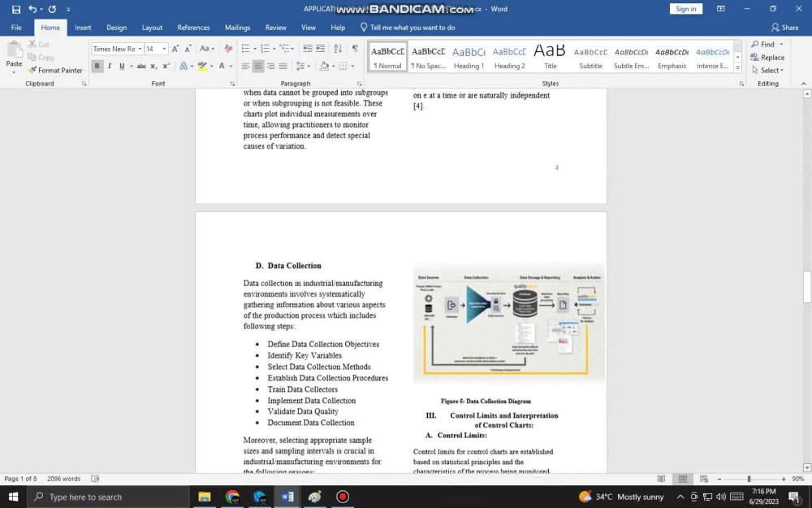The height and width of the screenshot is (508, 812).
Task: Open the font name dropdown
Action: point(140,49)
